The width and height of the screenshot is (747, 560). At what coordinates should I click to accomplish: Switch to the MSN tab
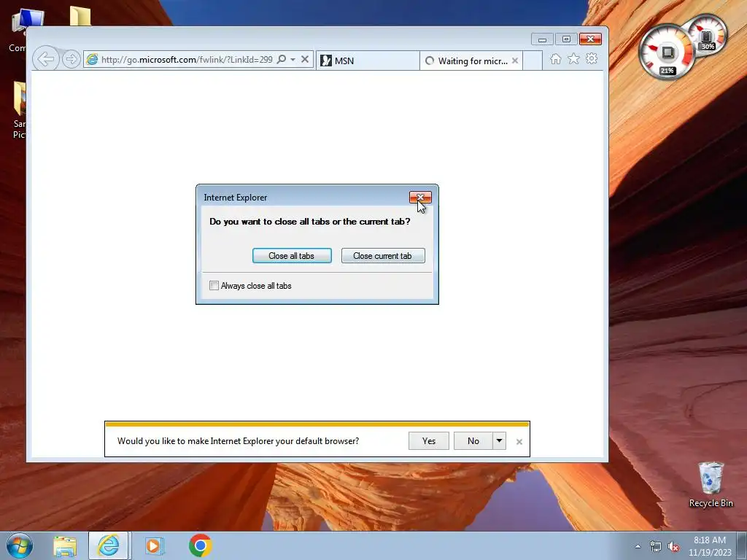368,61
